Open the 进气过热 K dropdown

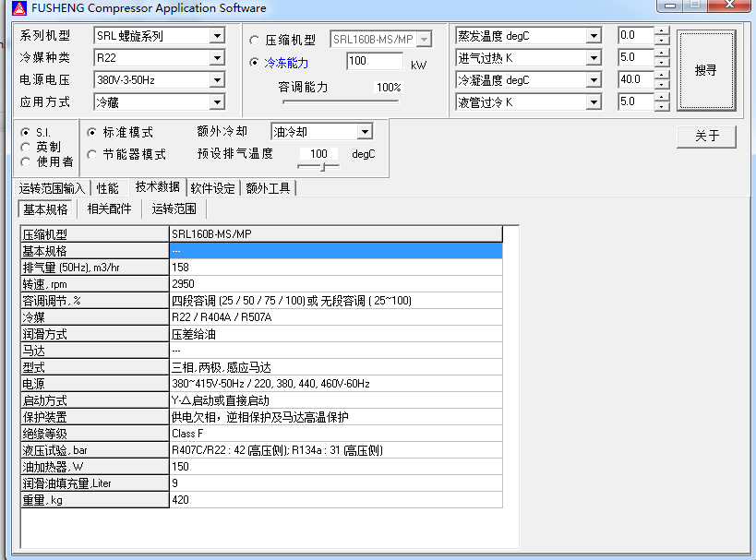click(x=594, y=58)
